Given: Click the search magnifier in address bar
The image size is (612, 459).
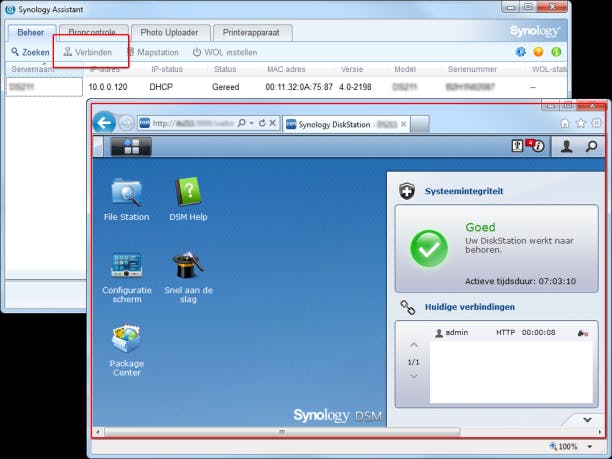Looking at the screenshot, I should click(x=242, y=123).
